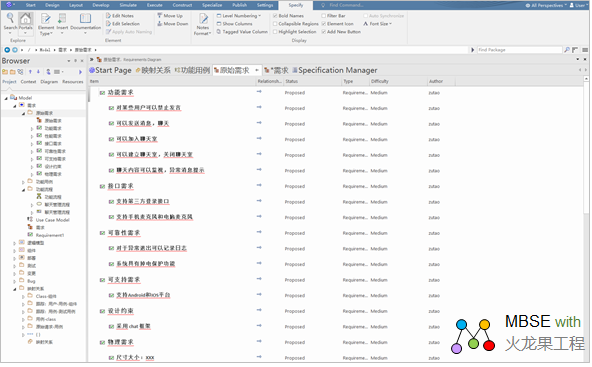Collapse the Model root node expander
This screenshot has height=367, width=592.
[6, 98]
